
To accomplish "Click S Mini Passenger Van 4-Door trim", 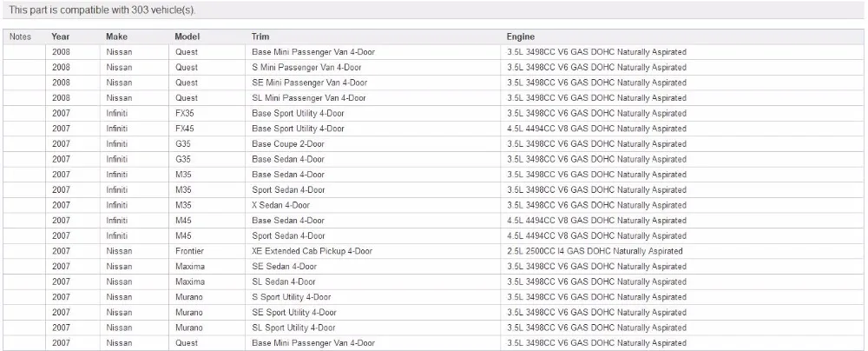I will coord(306,68).
